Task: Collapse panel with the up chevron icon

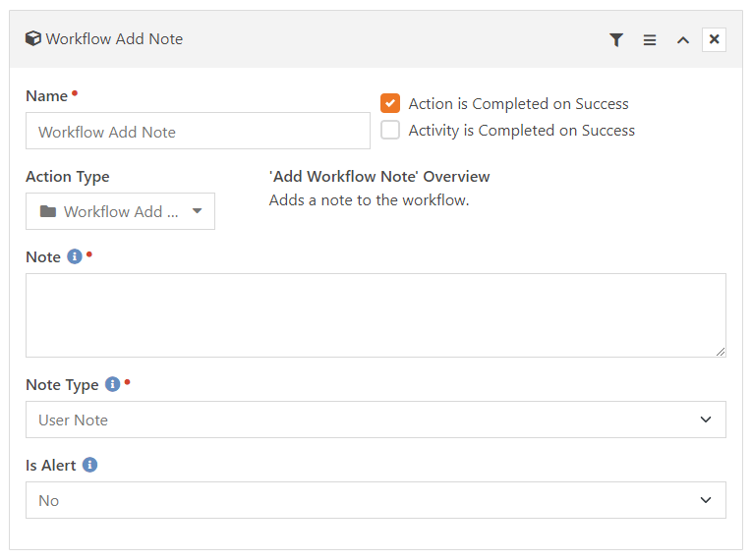Action: (683, 40)
